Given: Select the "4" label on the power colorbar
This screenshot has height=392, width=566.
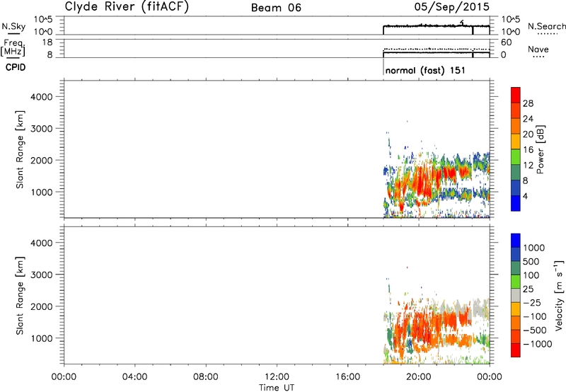Looking at the screenshot, I should click(526, 196).
